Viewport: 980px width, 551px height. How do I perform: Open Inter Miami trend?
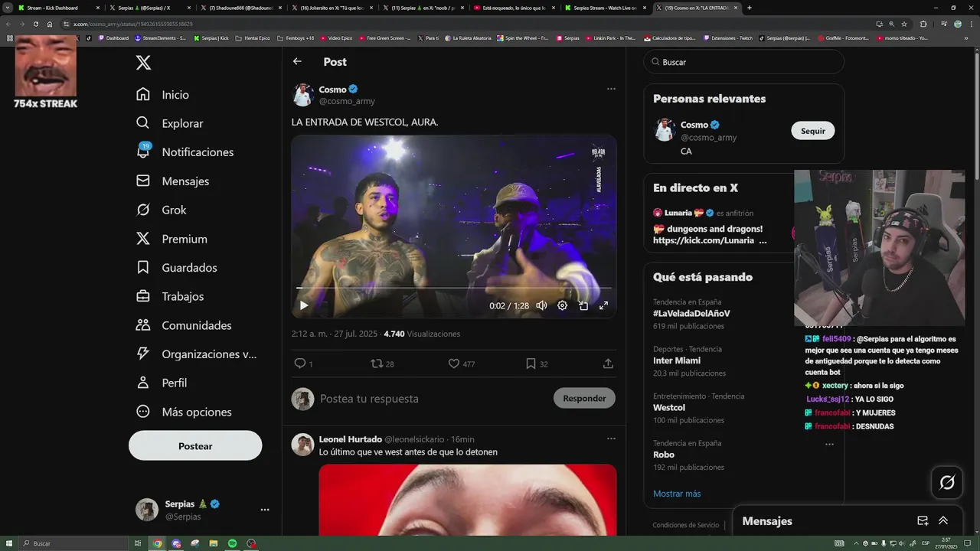(677, 360)
